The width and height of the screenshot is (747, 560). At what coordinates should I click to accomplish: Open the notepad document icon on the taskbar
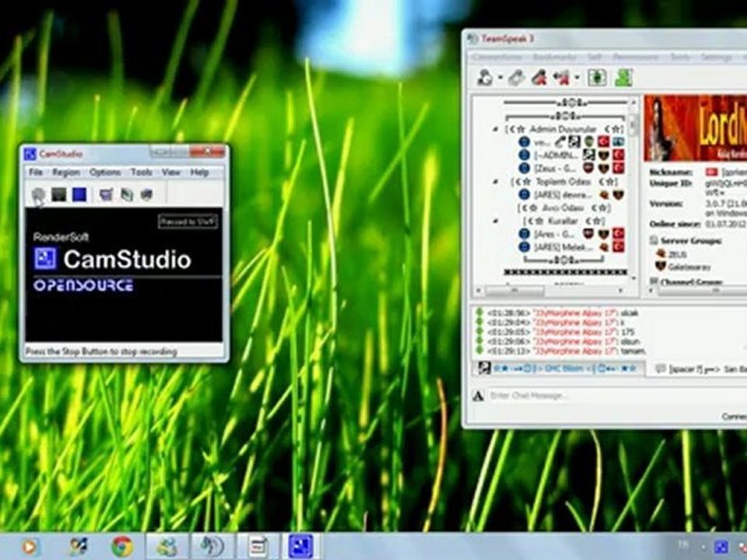click(x=258, y=546)
